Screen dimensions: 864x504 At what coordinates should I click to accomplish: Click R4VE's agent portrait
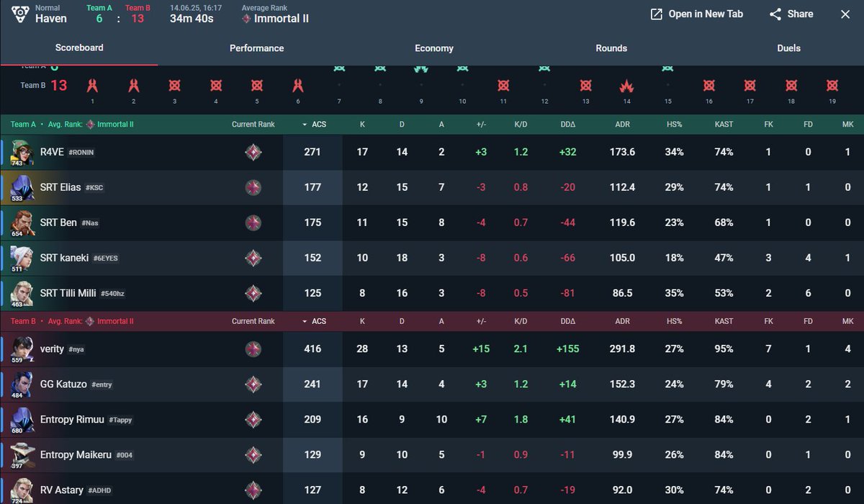pyautogui.click(x=22, y=152)
